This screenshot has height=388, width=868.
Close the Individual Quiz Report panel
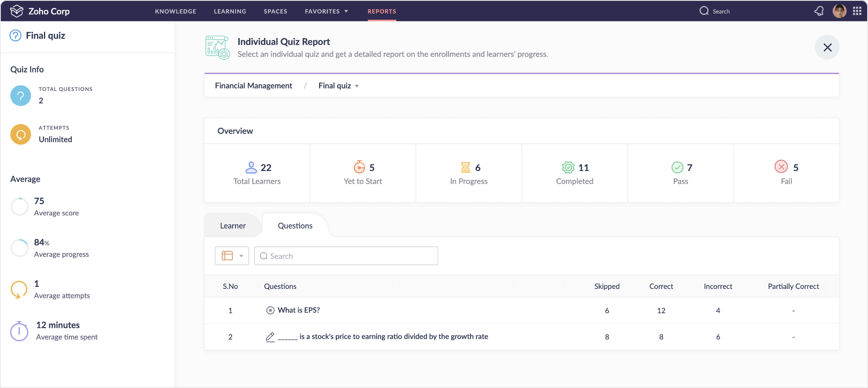pyautogui.click(x=827, y=47)
